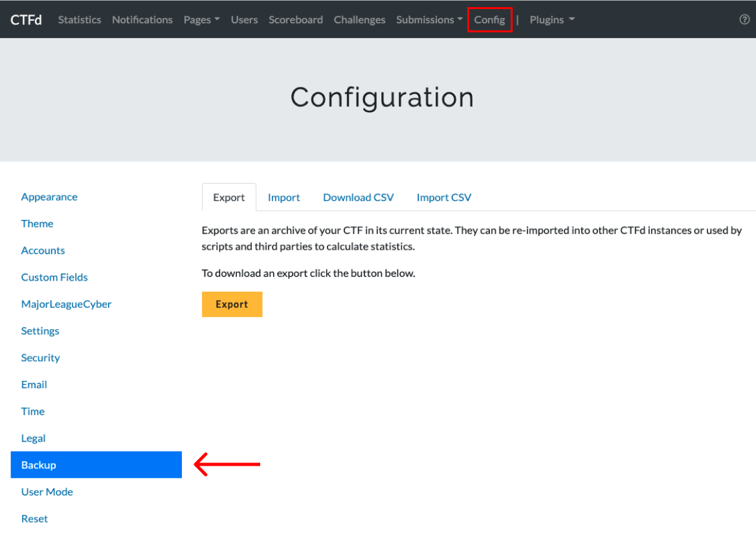View the Scoreboard from navbar

[x=296, y=19]
